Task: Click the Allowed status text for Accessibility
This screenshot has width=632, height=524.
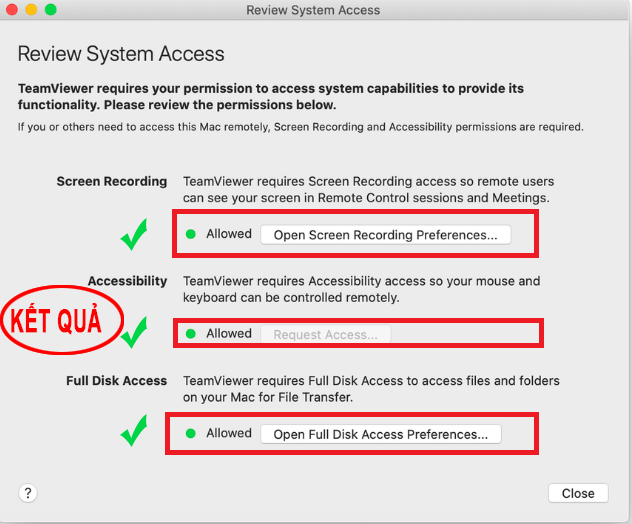Action: [229, 334]
